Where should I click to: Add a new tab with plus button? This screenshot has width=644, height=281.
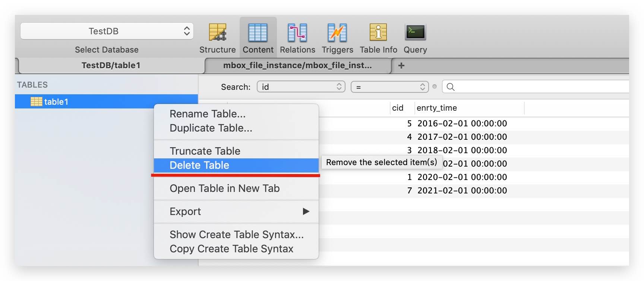point(401,66)
